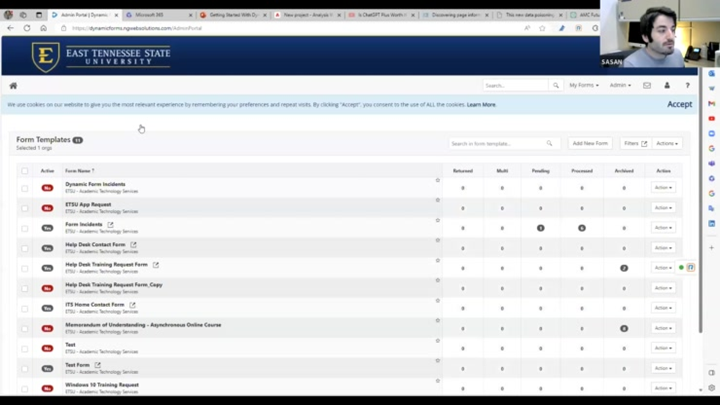Toggle active status of Test Form
This screenshot has height=405, width=720.
tap(47, 368)
